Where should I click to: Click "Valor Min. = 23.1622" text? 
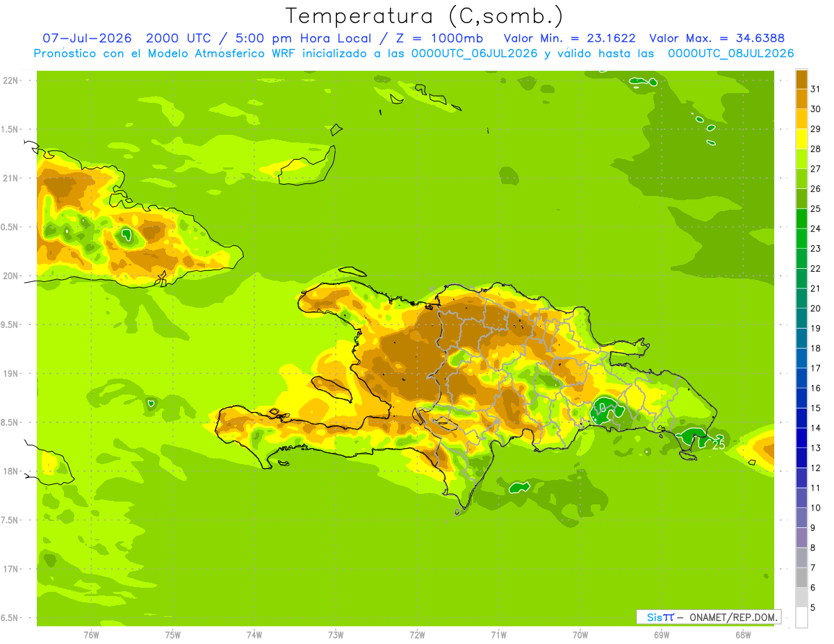569,38
